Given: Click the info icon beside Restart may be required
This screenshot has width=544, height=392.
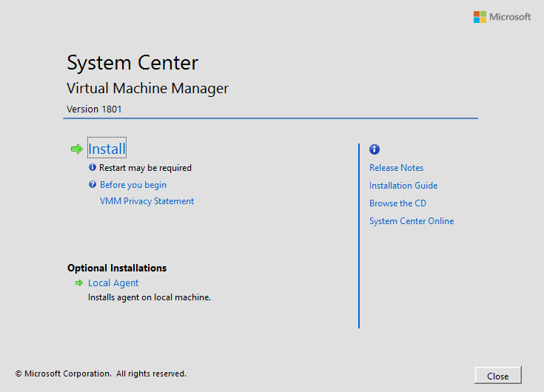Looking at the screenshot, I should 93,167.
